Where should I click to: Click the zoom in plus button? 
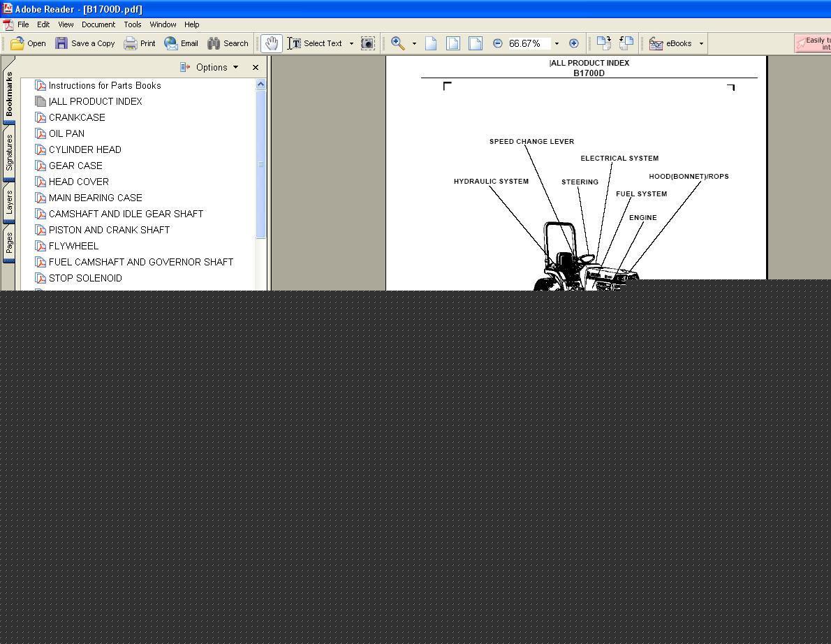573,43
